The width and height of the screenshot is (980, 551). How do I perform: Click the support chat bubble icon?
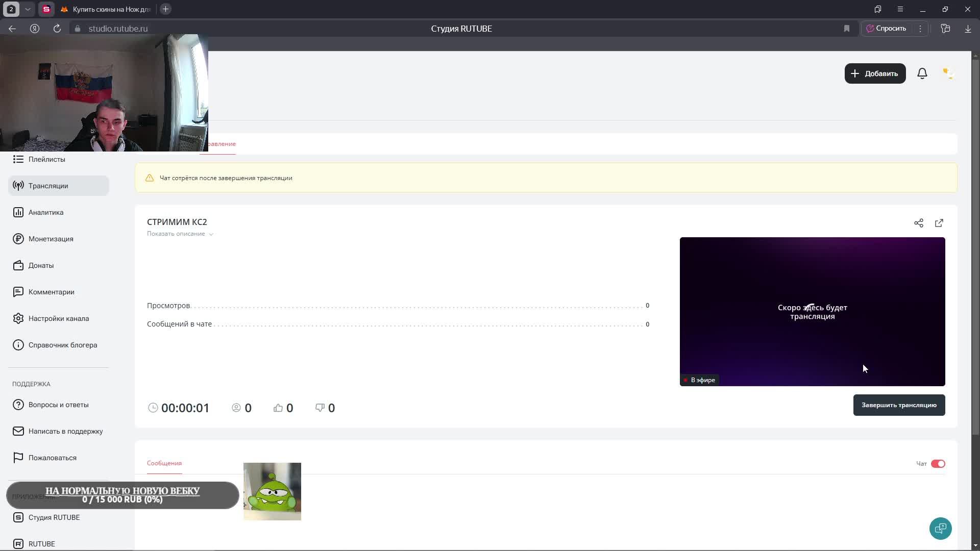[940, 529]
